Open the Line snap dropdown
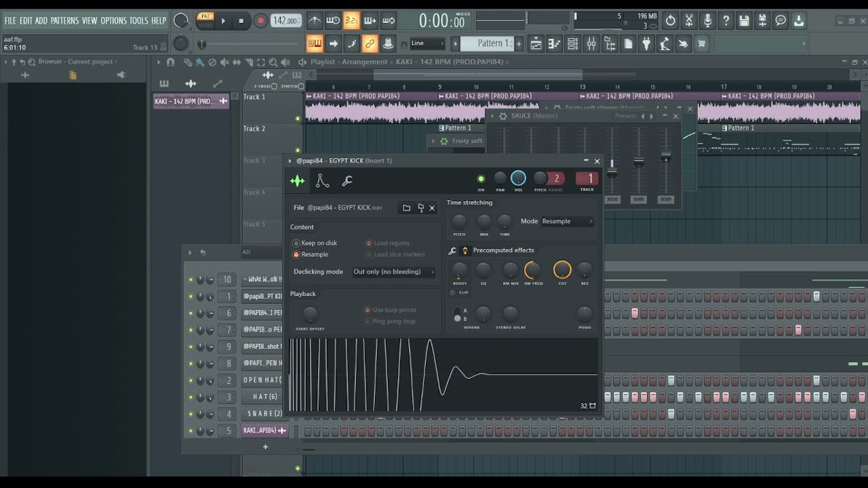868x488 pixels. pyautogui.click(x=427, y=43)
